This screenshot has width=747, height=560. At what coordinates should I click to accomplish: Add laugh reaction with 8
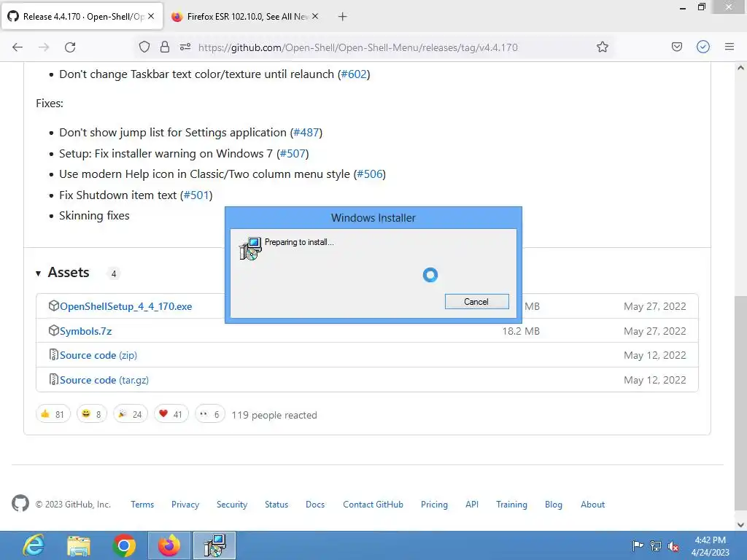(91, 414)
